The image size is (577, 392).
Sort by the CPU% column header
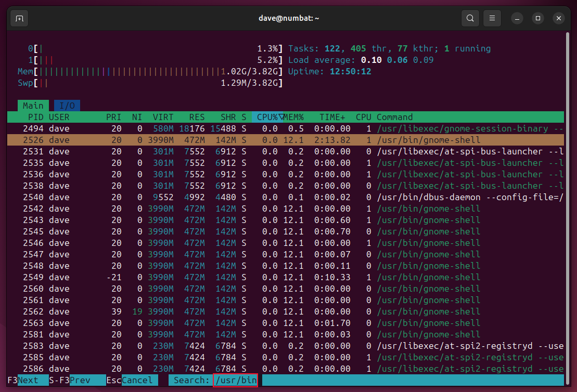(267, 117)
